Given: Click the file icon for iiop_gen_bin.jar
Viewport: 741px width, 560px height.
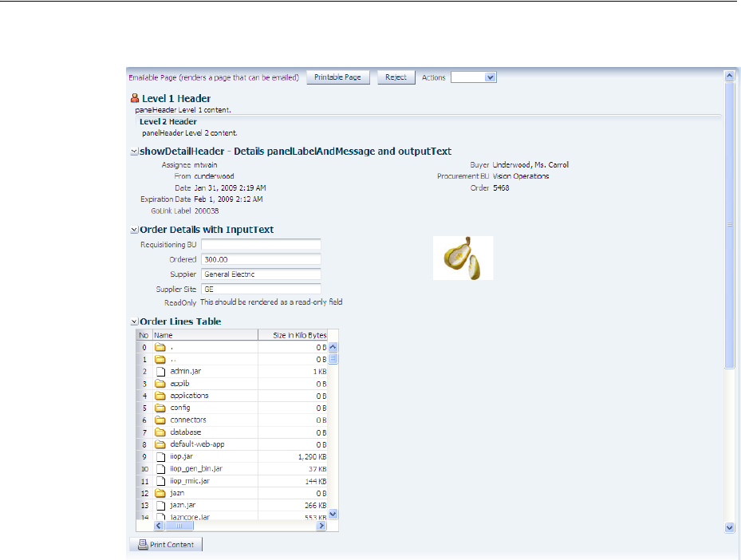Looking at the screenshot, I should coord(160,469).
